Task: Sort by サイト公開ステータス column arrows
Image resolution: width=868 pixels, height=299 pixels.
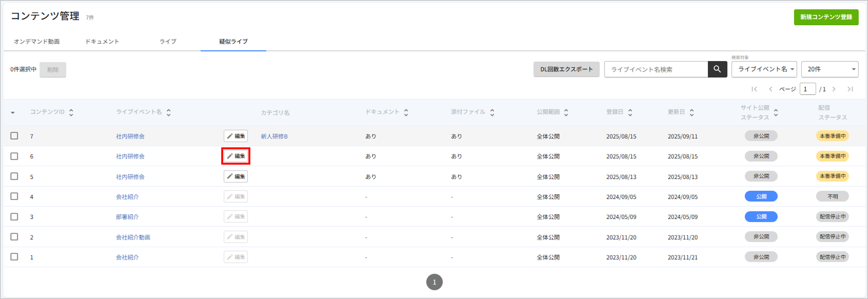Action: tap(776, 112)
